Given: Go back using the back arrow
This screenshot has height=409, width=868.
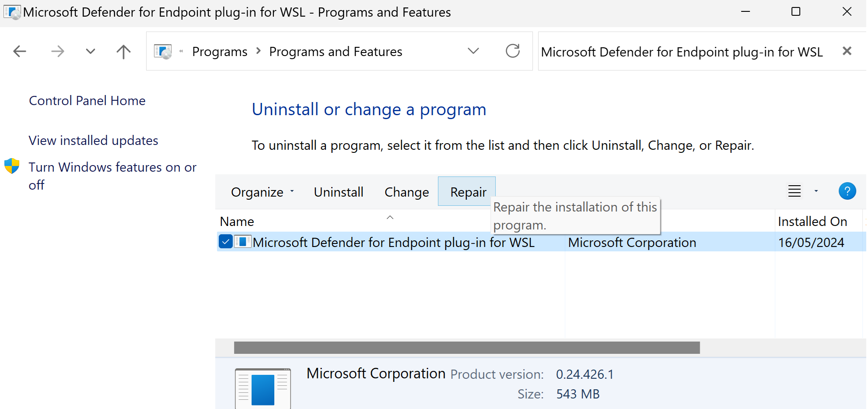Looking at the screenshot, I should [x=20, y=52].
